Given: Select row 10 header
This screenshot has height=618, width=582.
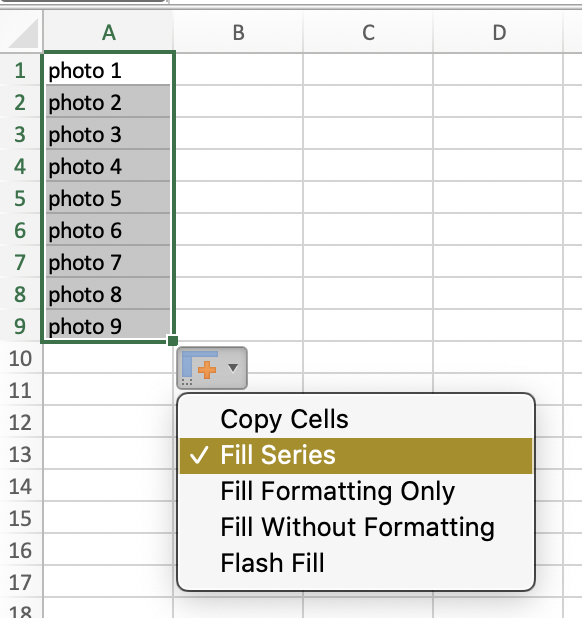Looking at the screenshot, I should coord(20,358).
